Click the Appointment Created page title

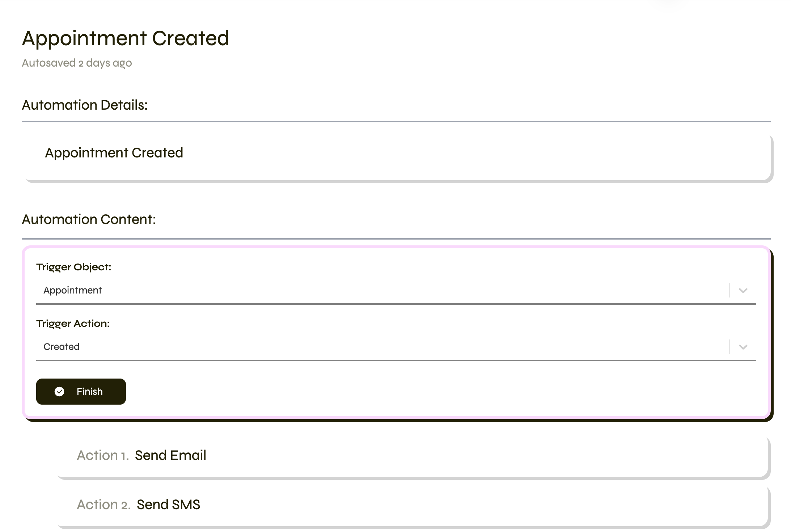point(125,38)
